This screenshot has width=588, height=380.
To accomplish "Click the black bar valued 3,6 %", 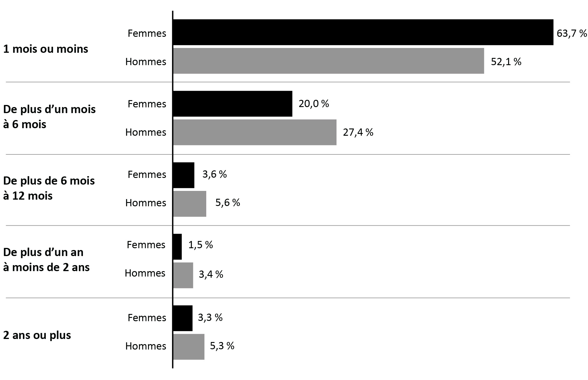I will (184, 175).
